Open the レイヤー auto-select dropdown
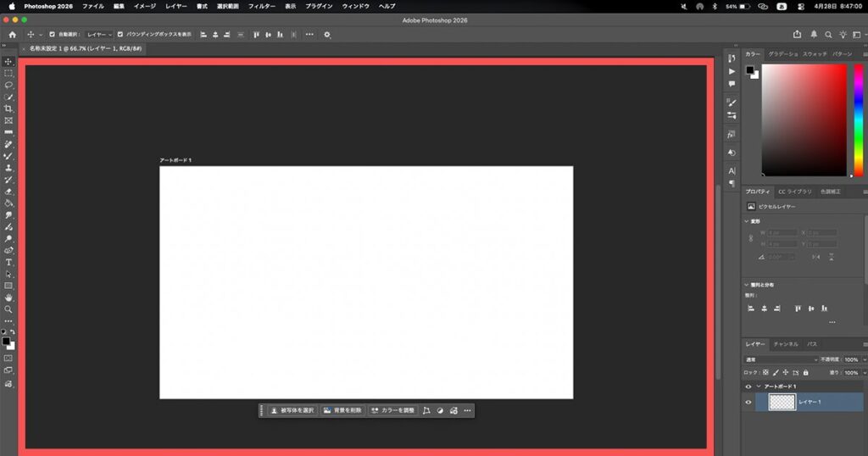Viewport: 868px width, 456px height. point(99,34)
